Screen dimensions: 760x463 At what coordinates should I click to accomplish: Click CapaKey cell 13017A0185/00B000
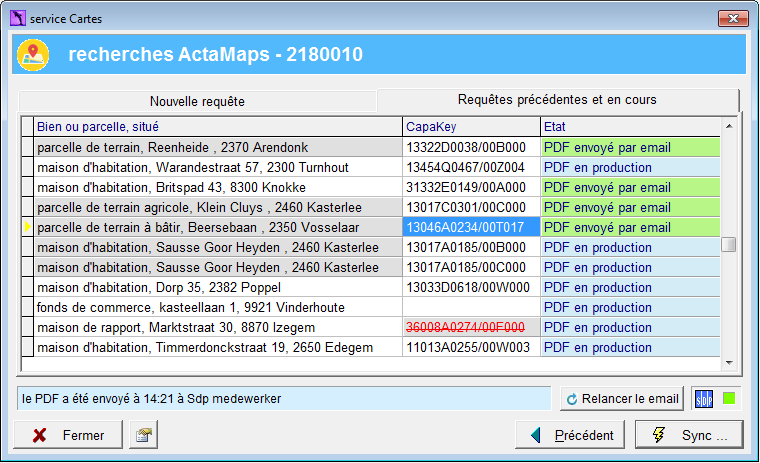tap(471, 247)
